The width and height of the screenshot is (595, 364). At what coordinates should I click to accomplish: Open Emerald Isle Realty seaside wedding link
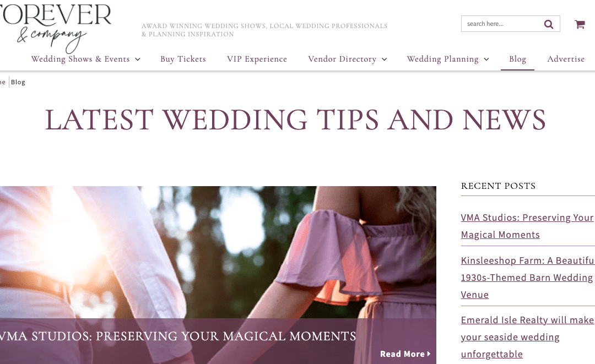click(527, 337)
